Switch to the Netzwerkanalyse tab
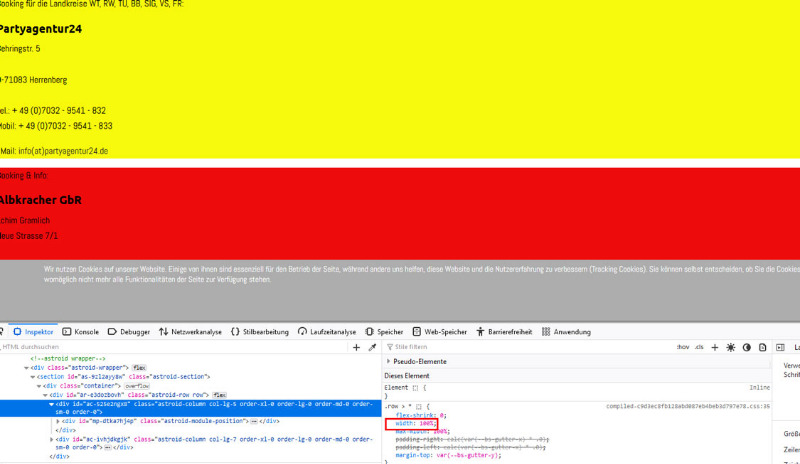 [190, 332]
